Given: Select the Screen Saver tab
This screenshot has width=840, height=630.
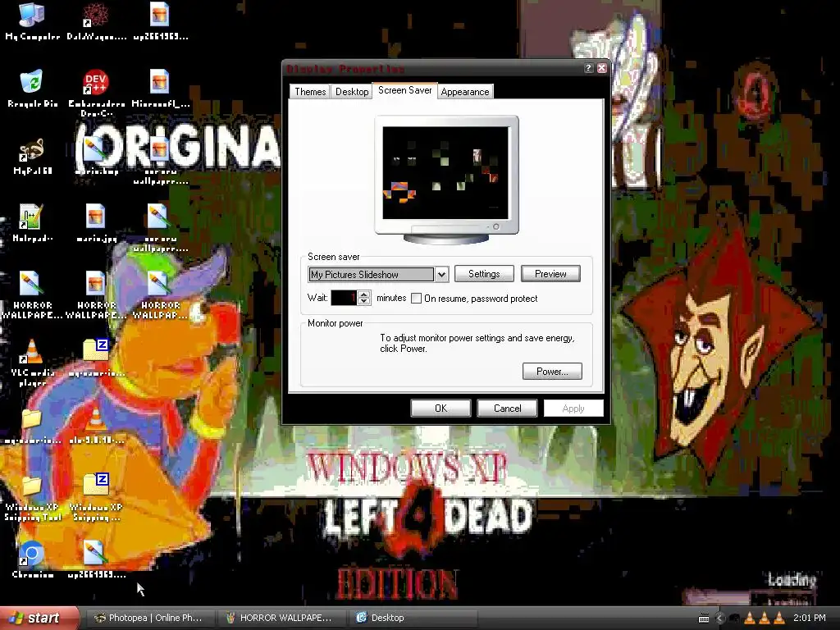Looking at the screenshot, I should point(405,90).
